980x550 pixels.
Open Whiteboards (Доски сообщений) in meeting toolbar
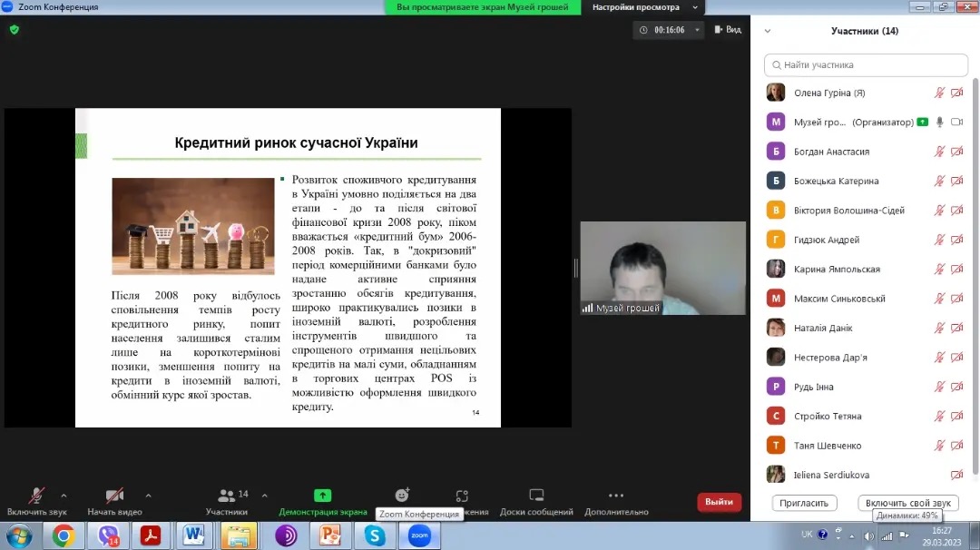(x=536, y=496)
